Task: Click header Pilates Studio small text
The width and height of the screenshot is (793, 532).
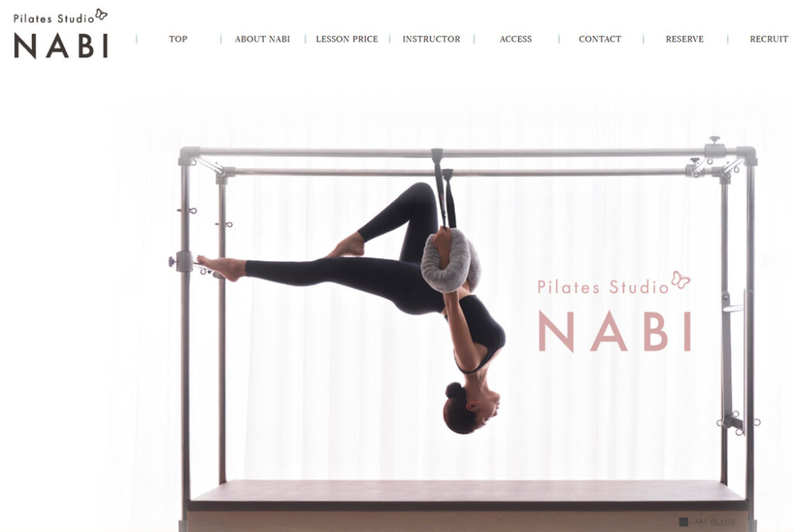Action: (x=53, y=19)
